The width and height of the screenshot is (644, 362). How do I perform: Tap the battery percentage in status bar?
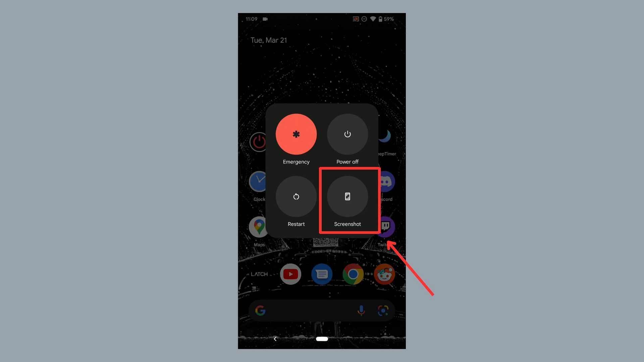(x=388, y=18)
